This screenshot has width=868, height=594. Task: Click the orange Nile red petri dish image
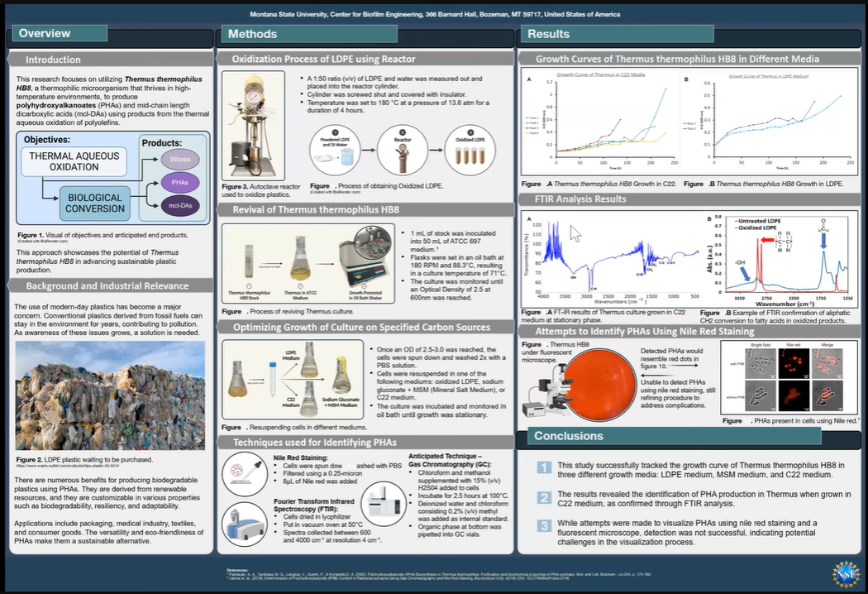click(x=599, y=383)
